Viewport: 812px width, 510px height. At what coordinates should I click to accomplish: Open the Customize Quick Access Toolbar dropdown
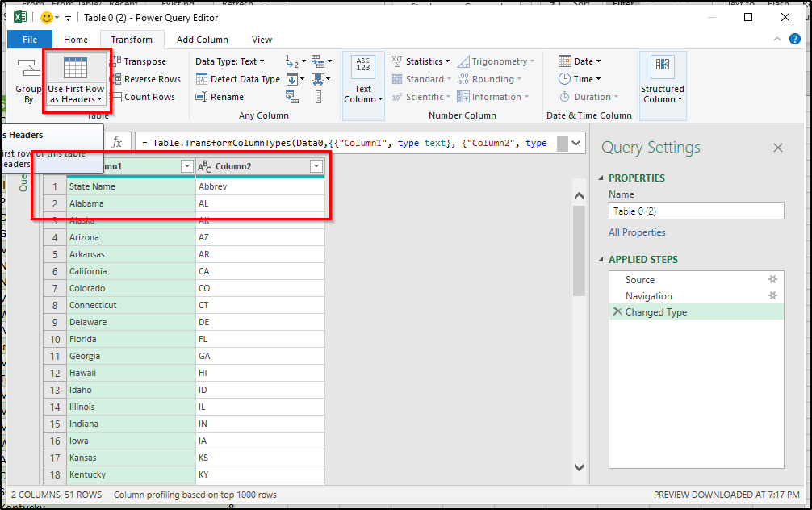coord(68,18)
